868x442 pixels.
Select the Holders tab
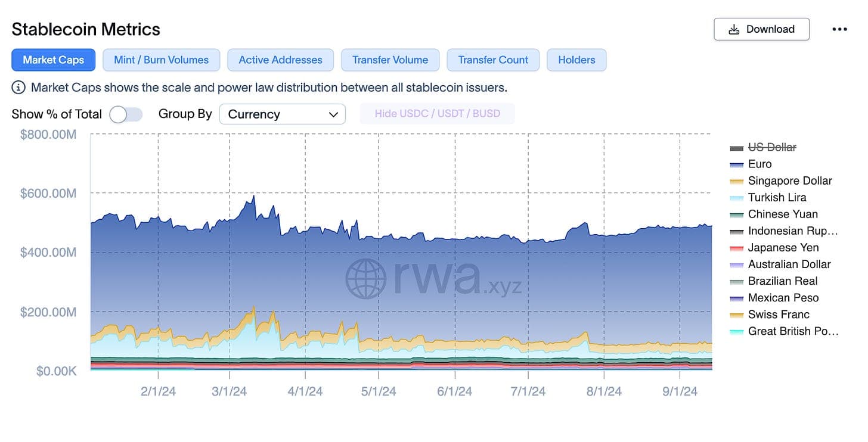click(x=576, y=60)
